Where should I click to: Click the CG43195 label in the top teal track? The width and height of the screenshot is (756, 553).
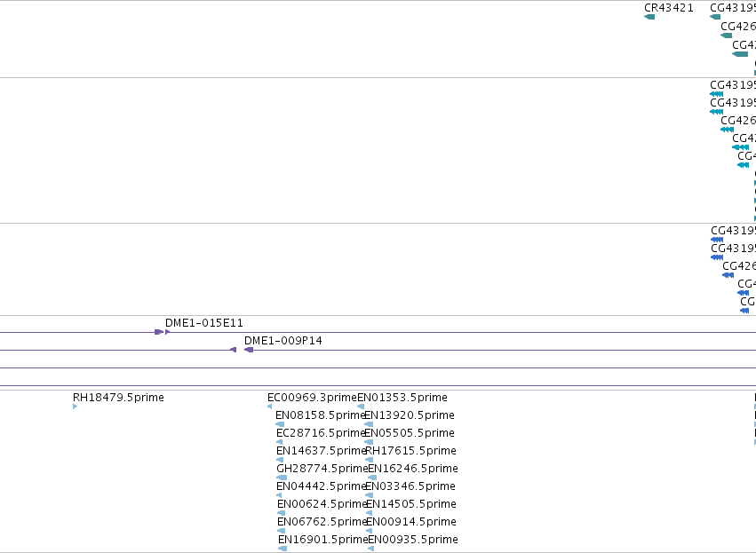(733, 8)
